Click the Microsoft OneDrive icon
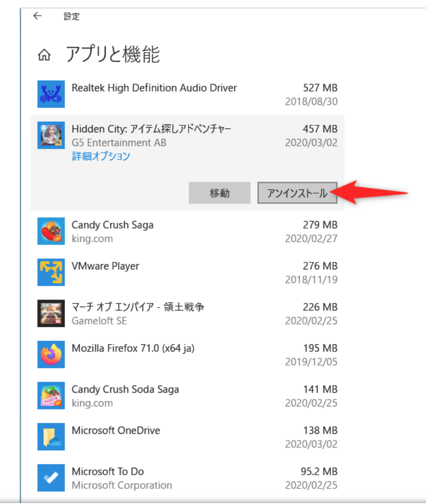The image size is (426, 504). click(51, 437)
